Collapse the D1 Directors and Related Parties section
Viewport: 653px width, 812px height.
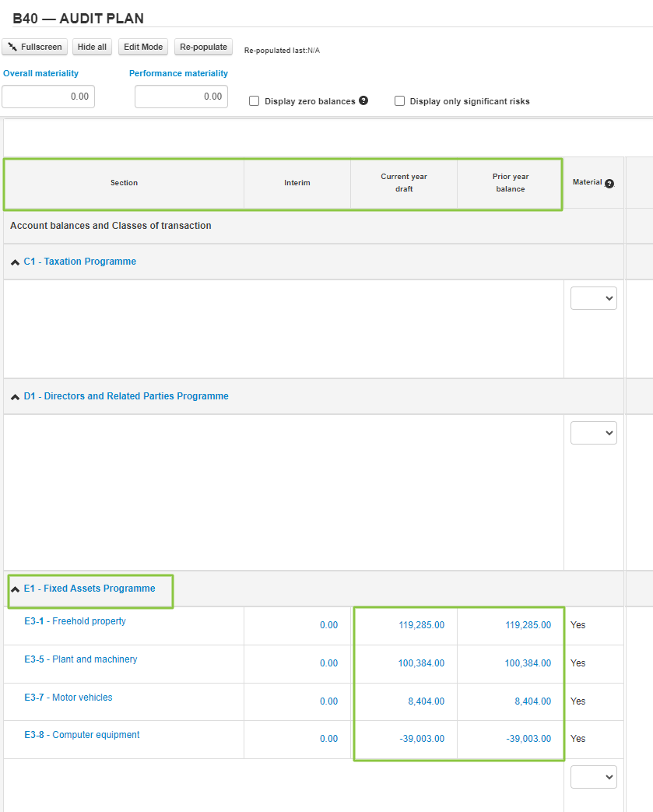[15, 395]
